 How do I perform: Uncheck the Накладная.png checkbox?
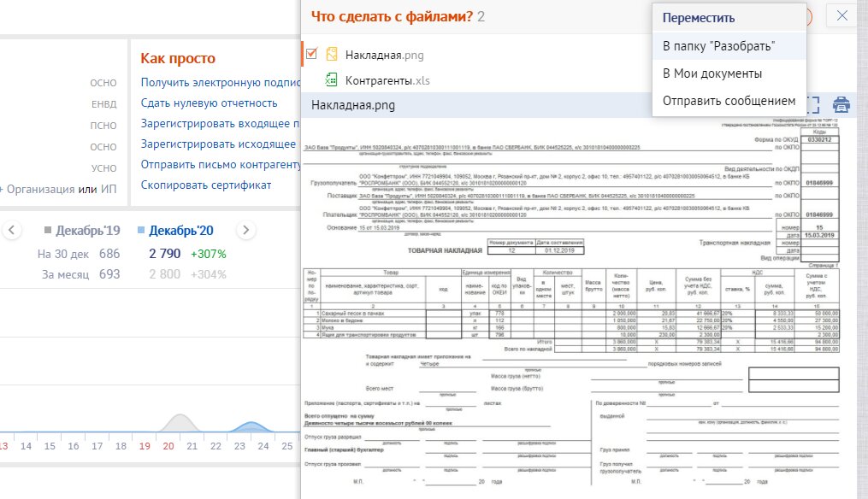click(311, 54)
